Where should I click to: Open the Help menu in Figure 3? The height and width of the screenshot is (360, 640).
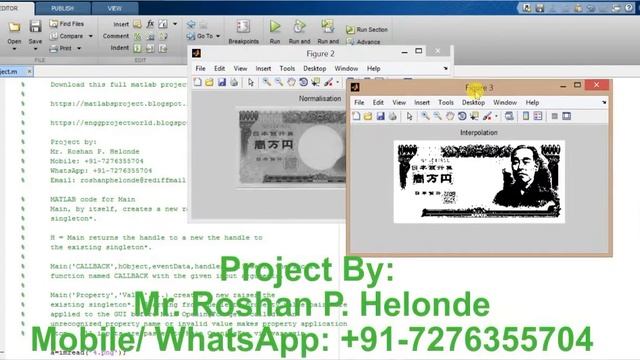[x=532, y=102]
